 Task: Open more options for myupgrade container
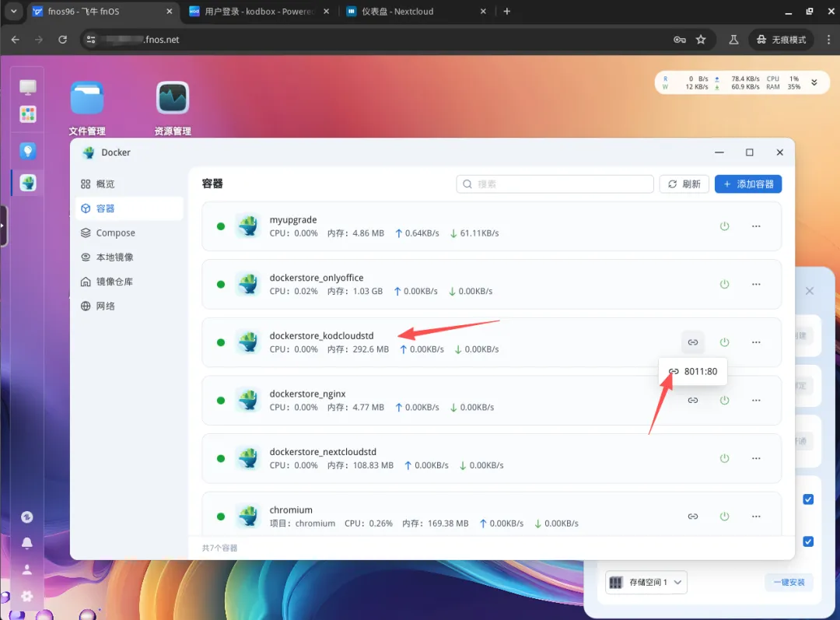click(x=756, y=226)
